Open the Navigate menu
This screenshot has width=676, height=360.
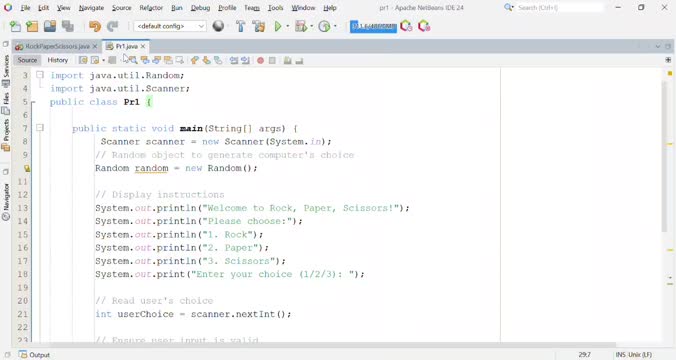(x=91, y=8)
